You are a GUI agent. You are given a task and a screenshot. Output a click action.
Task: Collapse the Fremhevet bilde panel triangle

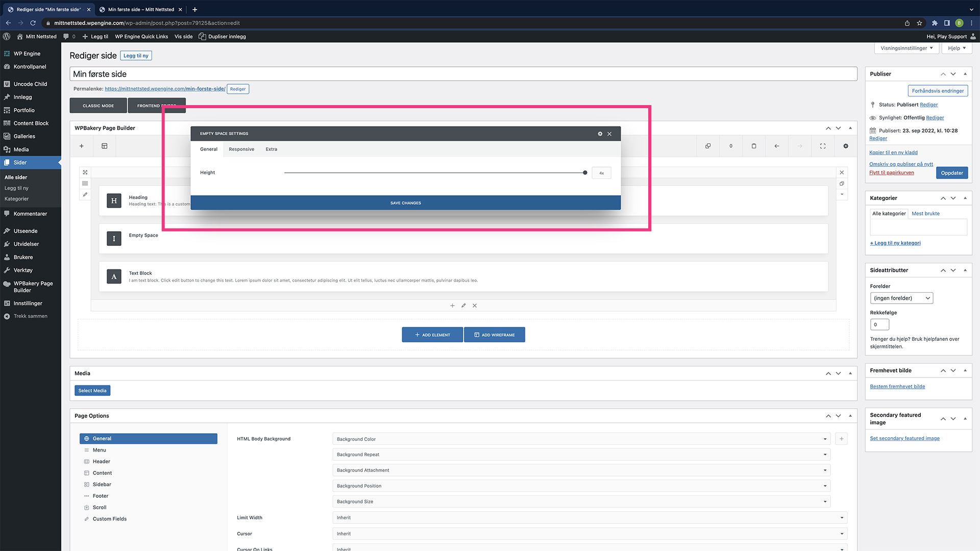coord(965,370)
